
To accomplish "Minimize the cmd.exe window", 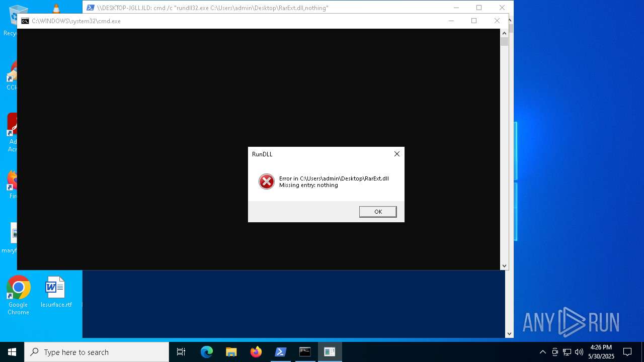I will pos(451,21).
